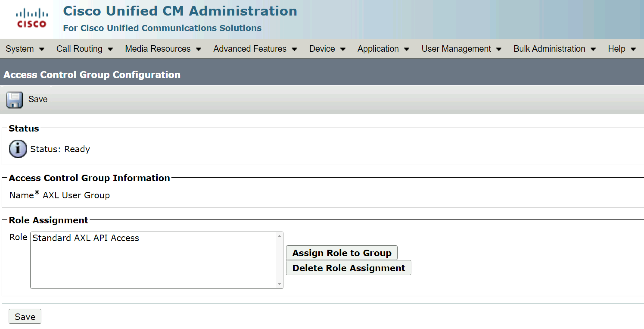Click the Delete Role Assignment button

coord(348,268)
